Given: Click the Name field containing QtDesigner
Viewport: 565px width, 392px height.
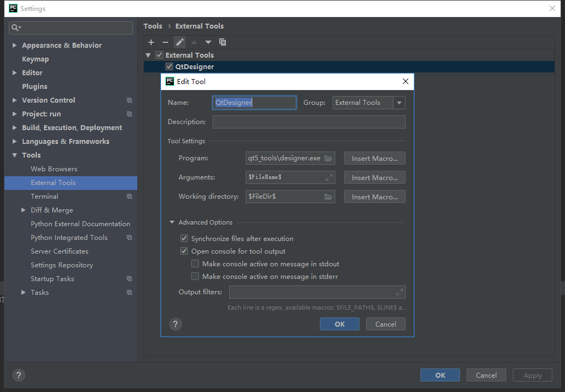Looking at the screenshot, I should (x=254, y=103).
